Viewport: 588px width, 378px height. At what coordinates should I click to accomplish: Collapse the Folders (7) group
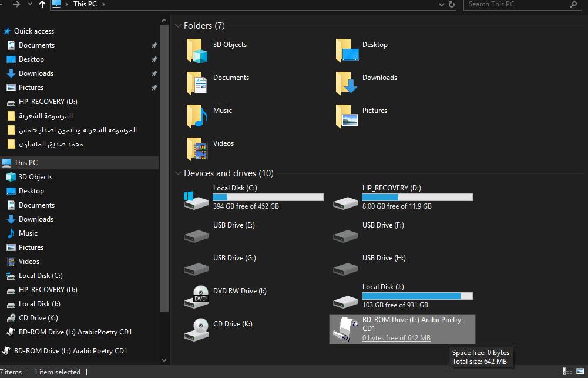[178, 26]
